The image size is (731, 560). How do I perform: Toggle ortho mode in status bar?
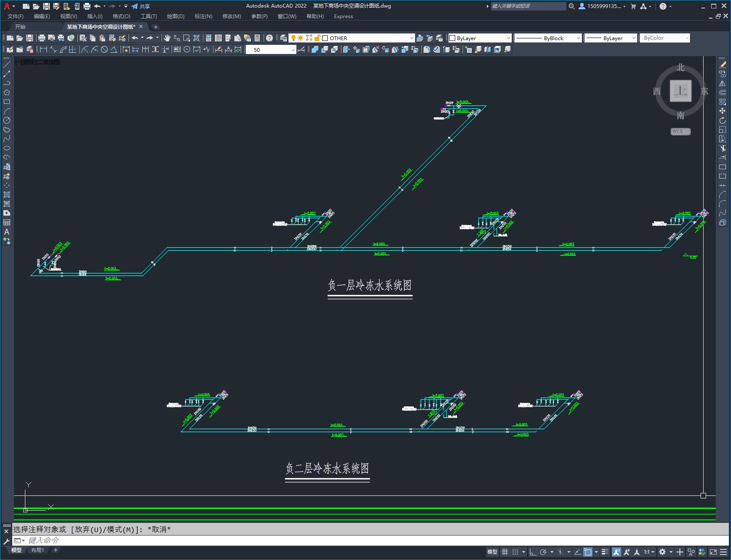coord(533,552)
